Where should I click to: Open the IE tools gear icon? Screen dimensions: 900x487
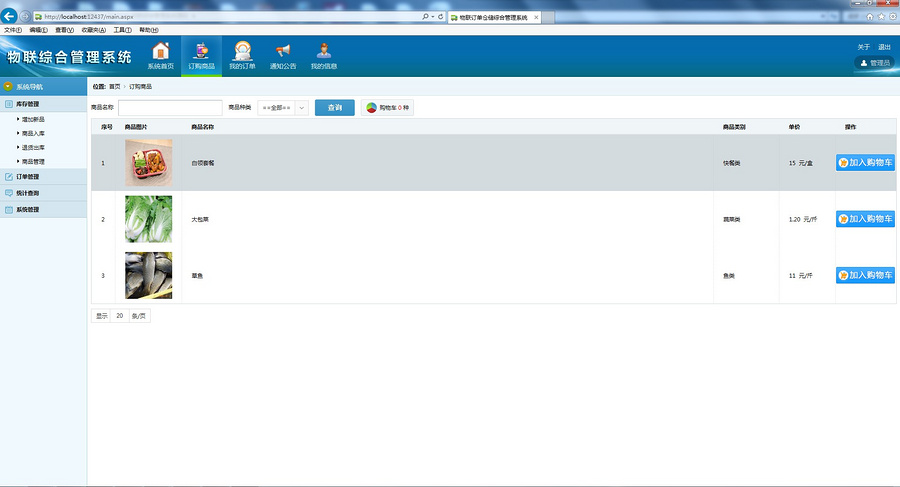[x=893, y=17]
